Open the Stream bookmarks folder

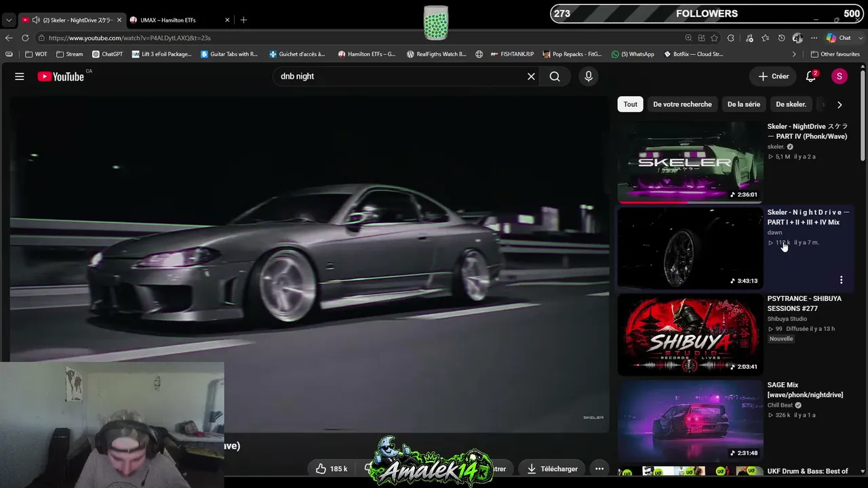[x=70, y=54]
